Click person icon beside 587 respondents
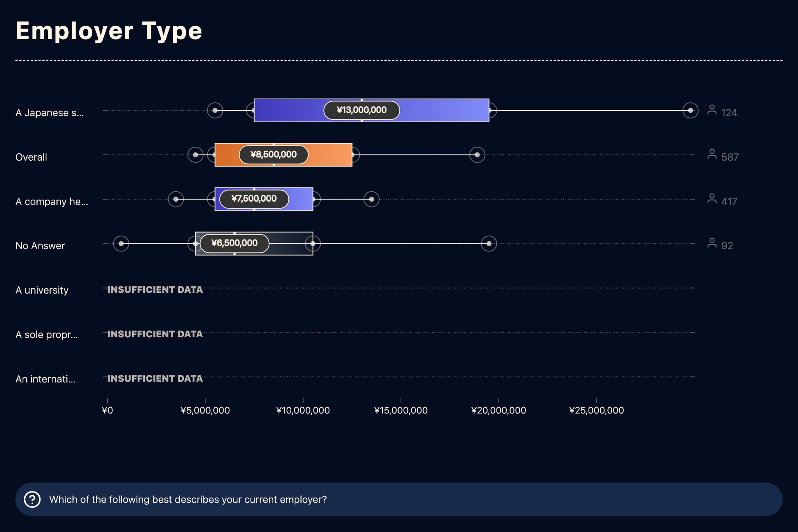798x532 pixels. point(712,155)
